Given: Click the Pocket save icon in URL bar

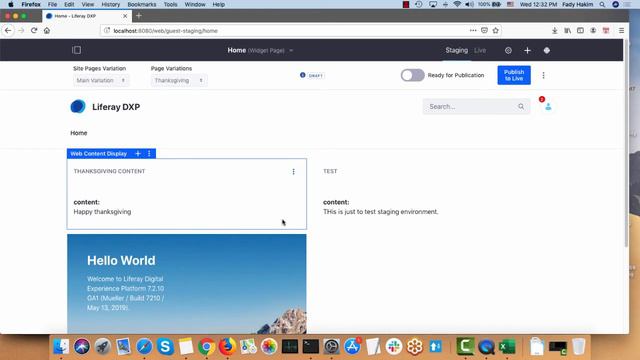Looking at the screenshot, I should tap(484, 31).
